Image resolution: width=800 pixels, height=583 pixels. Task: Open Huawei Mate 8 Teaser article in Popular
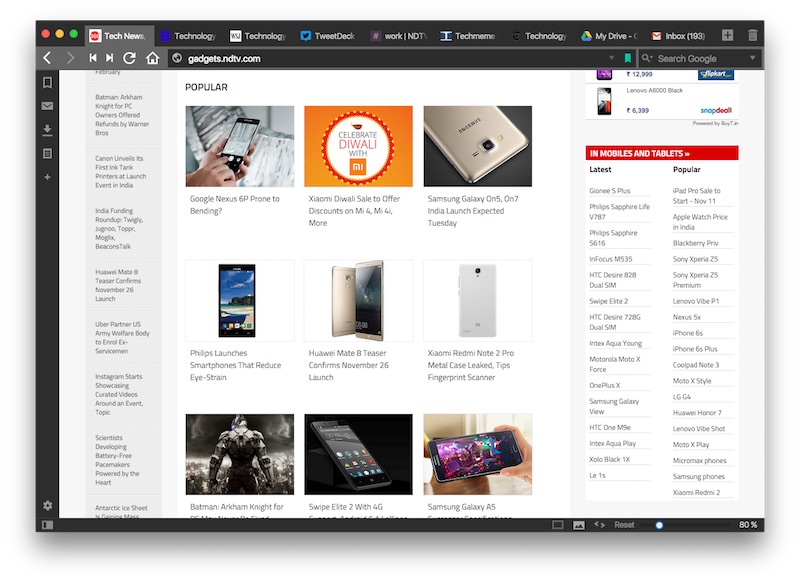tap(348, 365)
